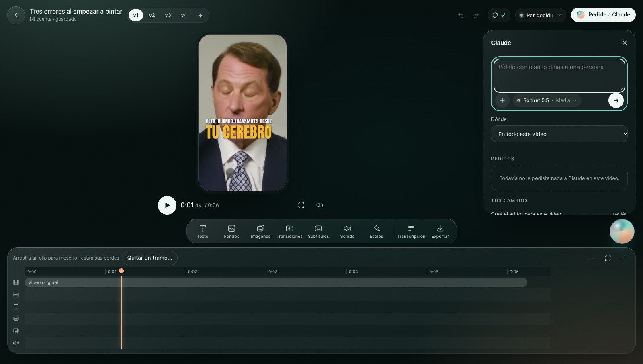Go back using the arrow button
The image size is (643, 364).
(x=16, y=15)
